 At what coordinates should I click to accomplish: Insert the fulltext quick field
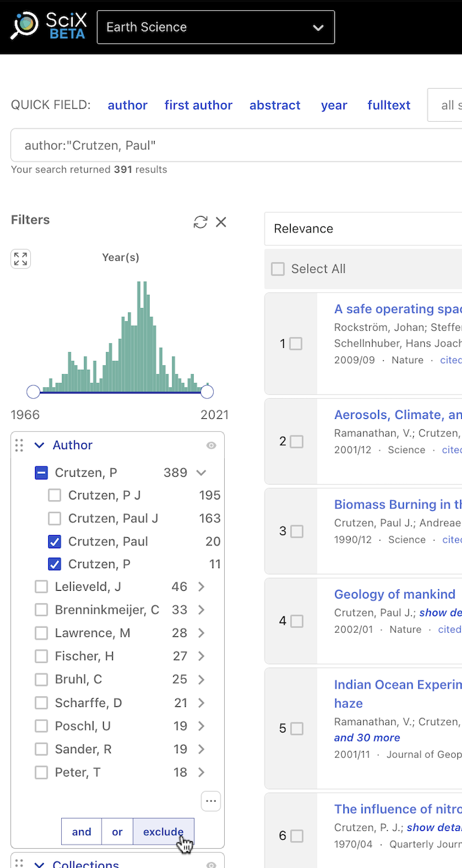coord(388,105)
